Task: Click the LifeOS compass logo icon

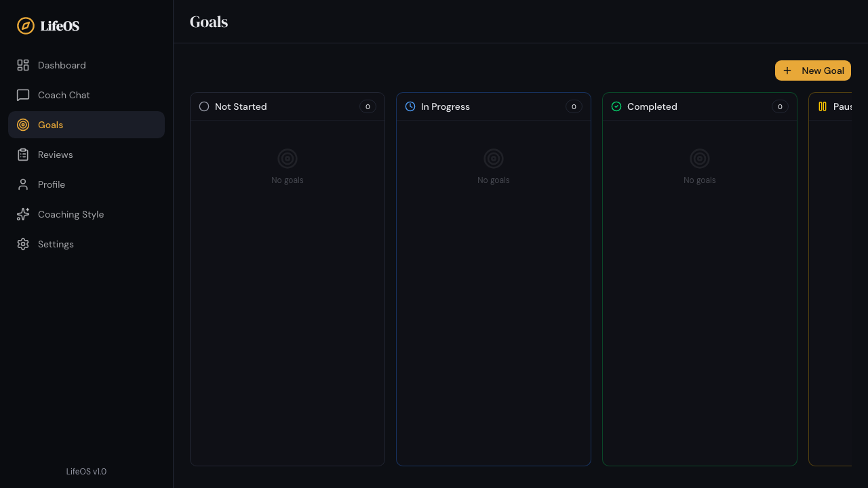Action: pos(26,26)
